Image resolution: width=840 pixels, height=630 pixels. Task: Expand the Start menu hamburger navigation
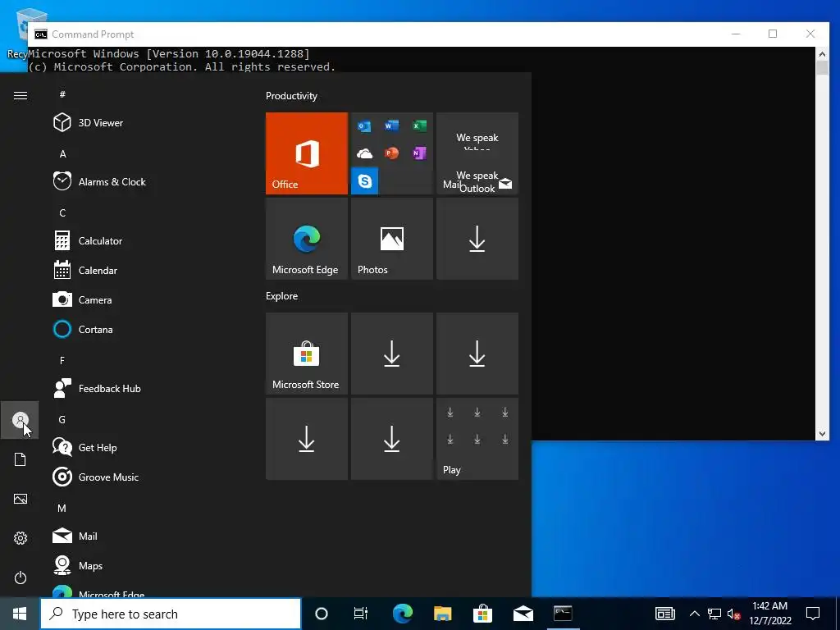tap(20, 95)
